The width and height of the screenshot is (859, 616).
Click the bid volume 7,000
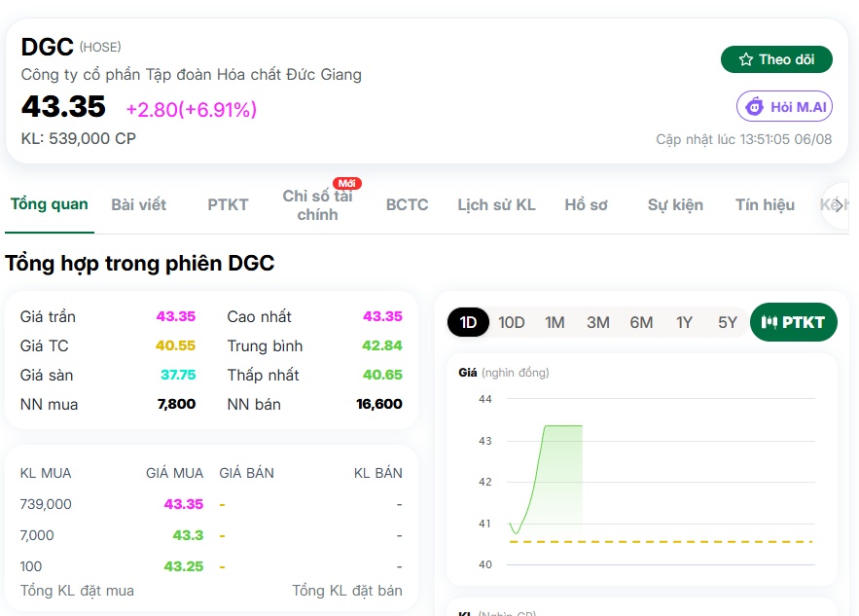37,535
